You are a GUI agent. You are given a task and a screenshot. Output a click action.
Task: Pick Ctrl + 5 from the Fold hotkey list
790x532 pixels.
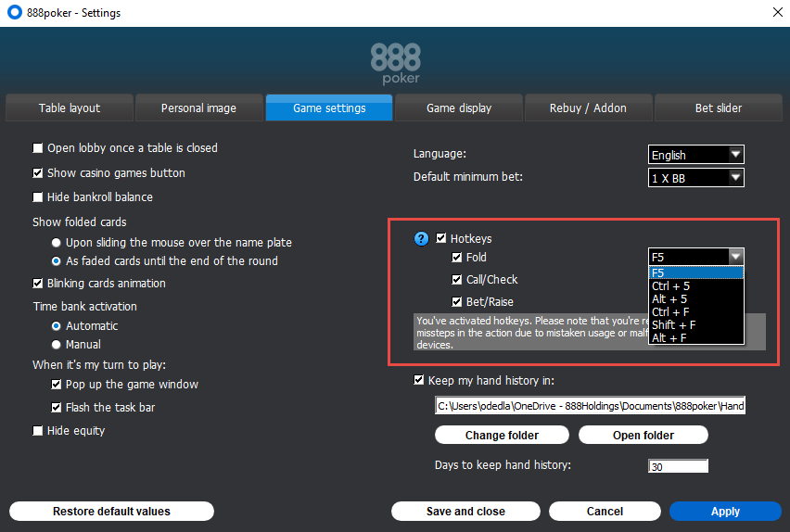(x=670, y=286)
